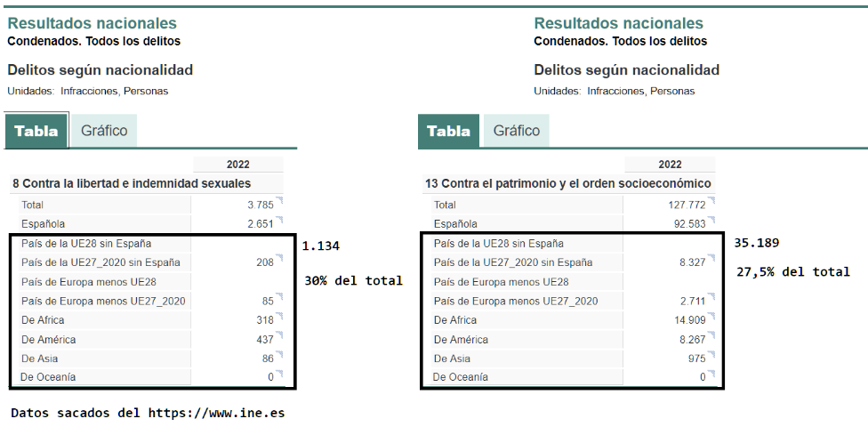Select the right Tabla tab
Viewport: 868px width, 443px height.
[448, 131]
